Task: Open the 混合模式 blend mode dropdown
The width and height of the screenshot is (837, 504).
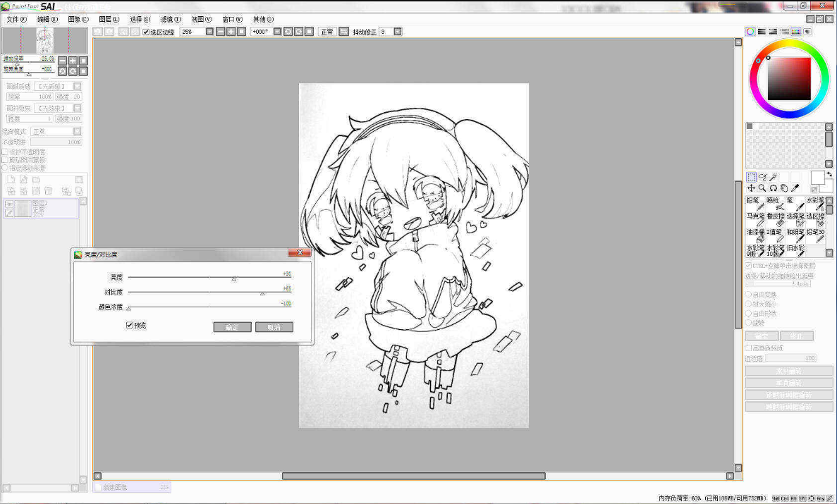Action: click(78, 131)
